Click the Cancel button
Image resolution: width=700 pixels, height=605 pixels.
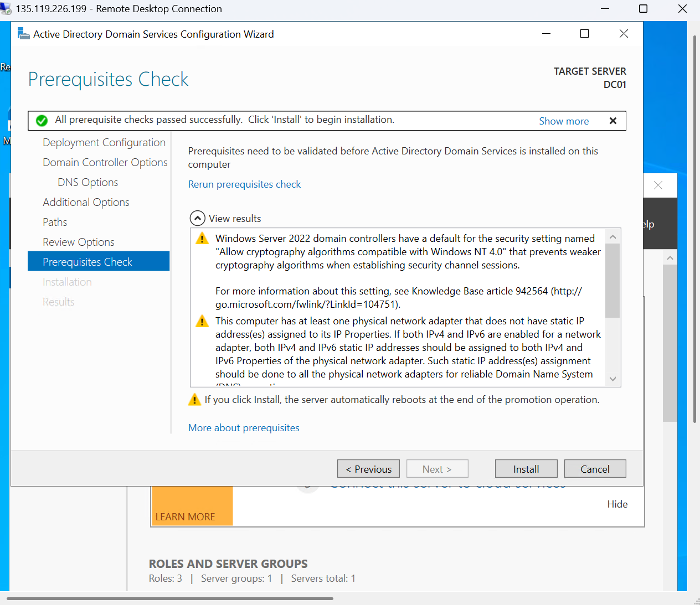(595, 469)
